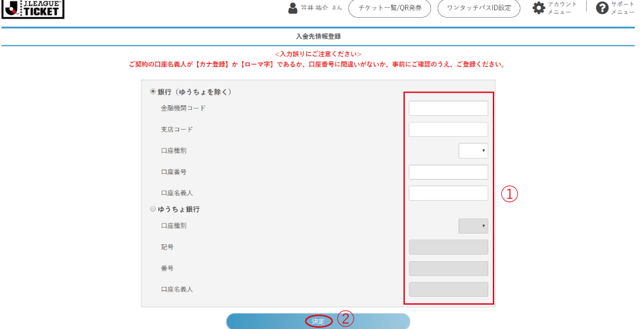Click the ゆうちょ 番号 input field
644x329 pixels.
coord(448,268)
